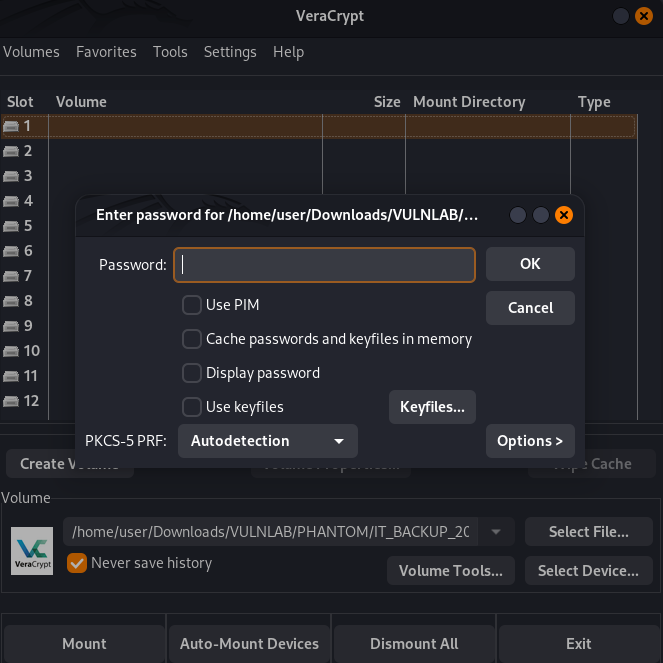663x663 pixels.
Task: Open the Help menu
Action: (288, 52)
